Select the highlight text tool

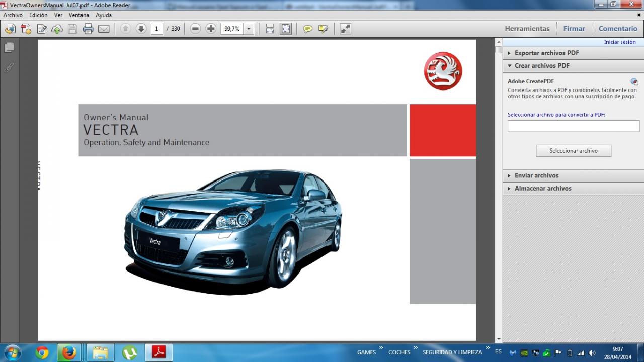(323, 29)
